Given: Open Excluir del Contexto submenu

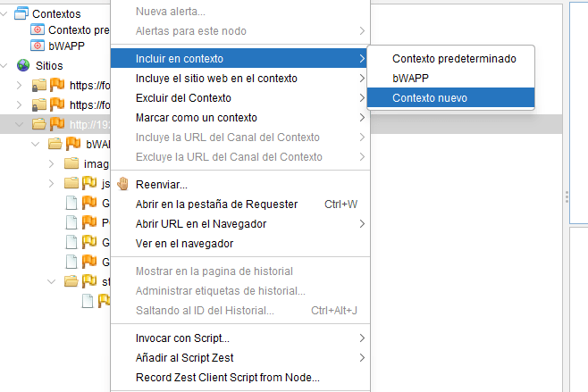Looking at the screenshot, I should pos(183,97).
